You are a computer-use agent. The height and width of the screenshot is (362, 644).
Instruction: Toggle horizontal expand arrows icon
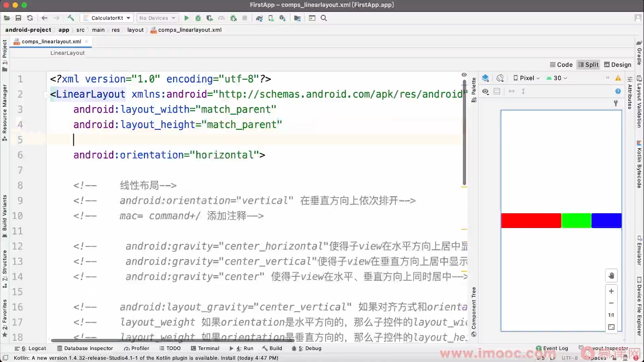(x=512, y=91)
